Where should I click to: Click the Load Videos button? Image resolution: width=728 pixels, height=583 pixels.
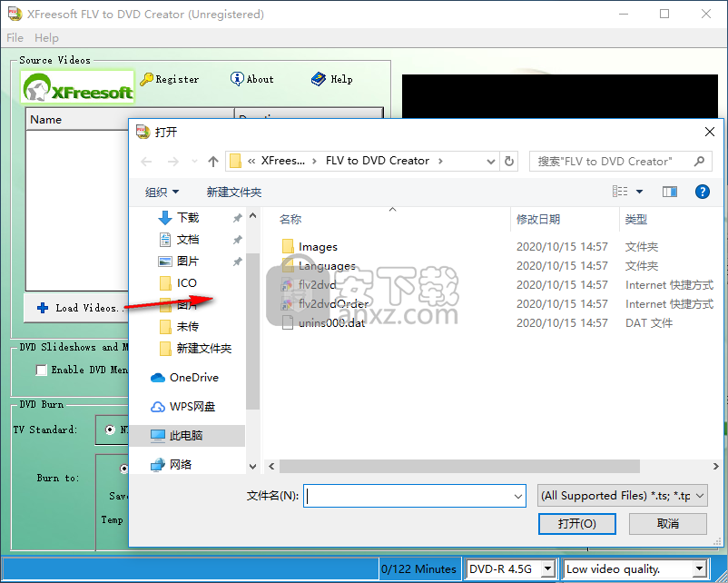[76, 308]
